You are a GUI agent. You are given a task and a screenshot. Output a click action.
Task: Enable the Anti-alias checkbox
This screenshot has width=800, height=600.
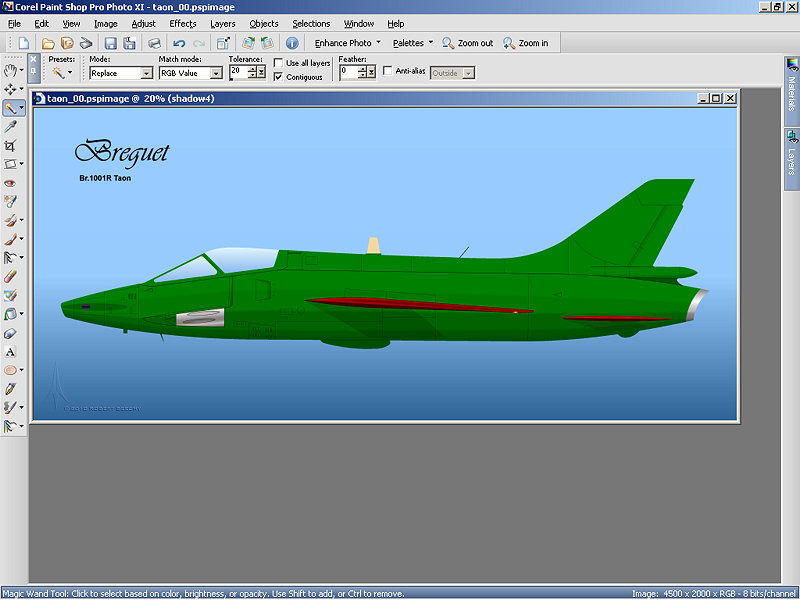[x=387, y=71]
